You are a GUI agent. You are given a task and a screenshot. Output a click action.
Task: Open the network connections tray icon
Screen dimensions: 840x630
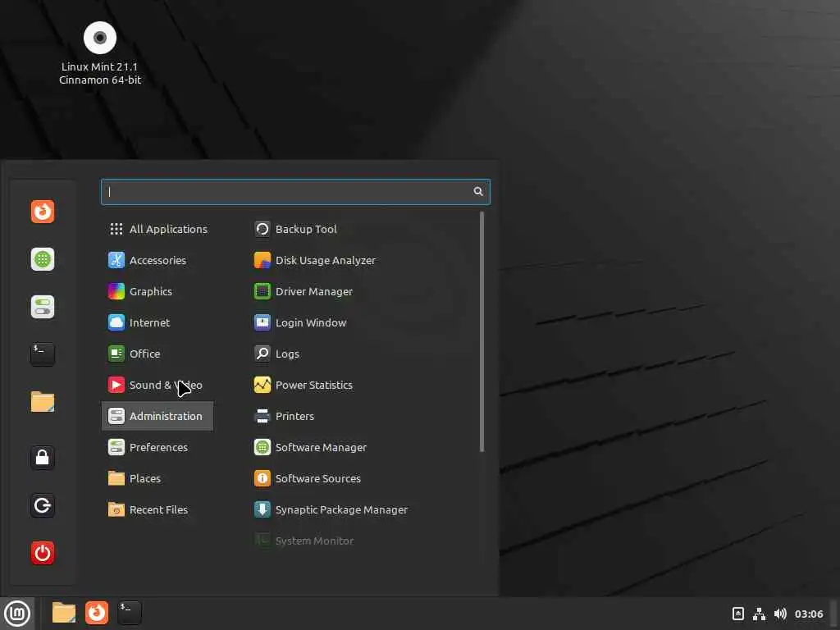click(759, 614)
